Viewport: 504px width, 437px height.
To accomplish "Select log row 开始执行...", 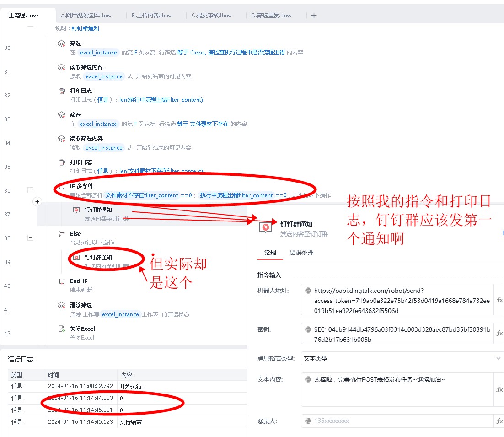I will tap(128, 386).
